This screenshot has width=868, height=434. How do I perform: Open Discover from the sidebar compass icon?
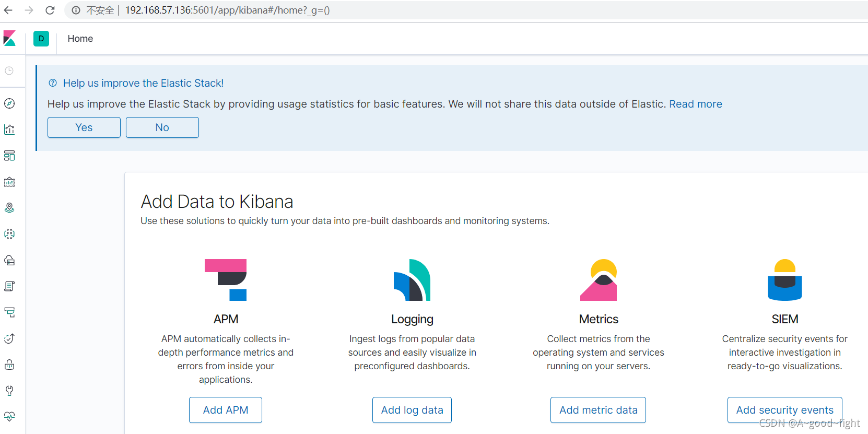point(9,103)
